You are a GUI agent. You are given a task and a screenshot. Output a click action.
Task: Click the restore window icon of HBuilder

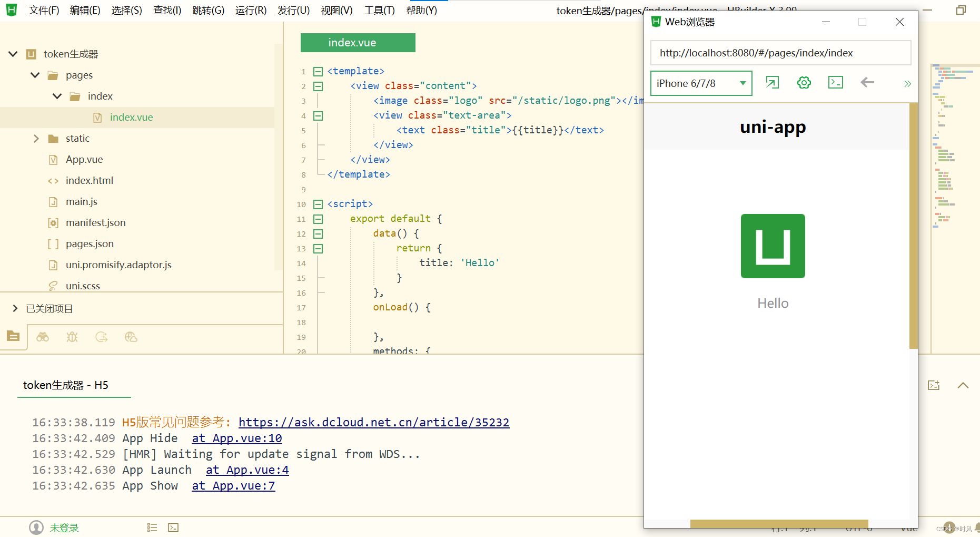click(961, 10)
